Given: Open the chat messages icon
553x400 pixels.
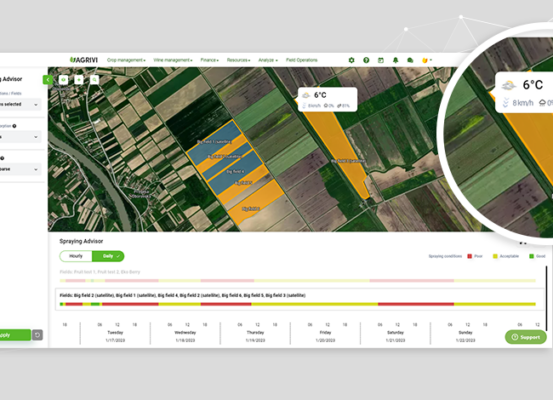Looking at the screenshot, I should click(410, 60).
